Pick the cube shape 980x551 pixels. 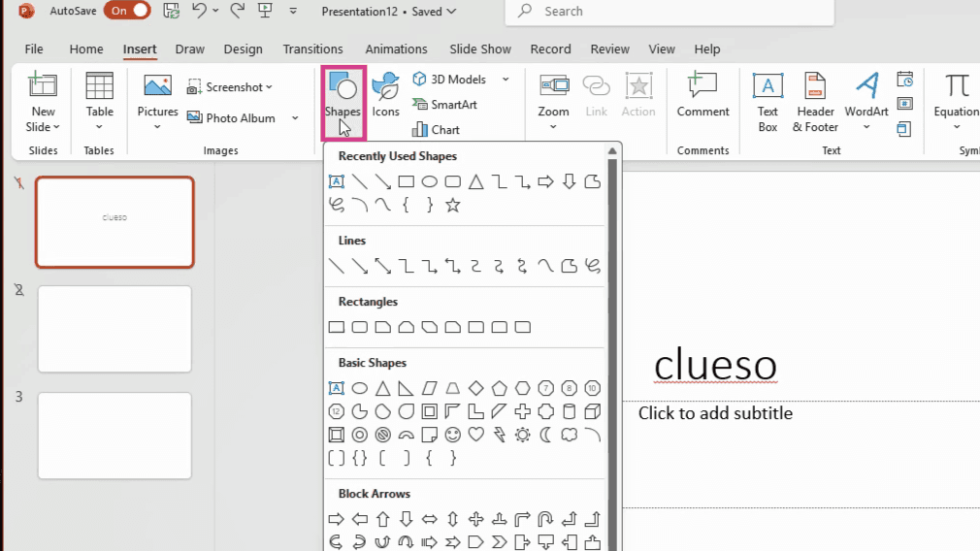point(593,411)
